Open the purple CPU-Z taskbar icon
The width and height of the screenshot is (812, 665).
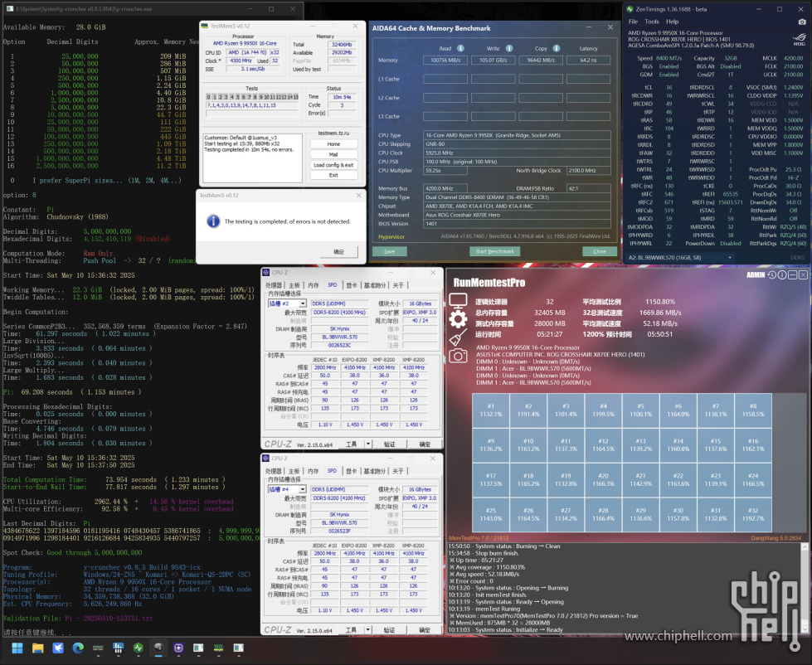coord(178,648)
